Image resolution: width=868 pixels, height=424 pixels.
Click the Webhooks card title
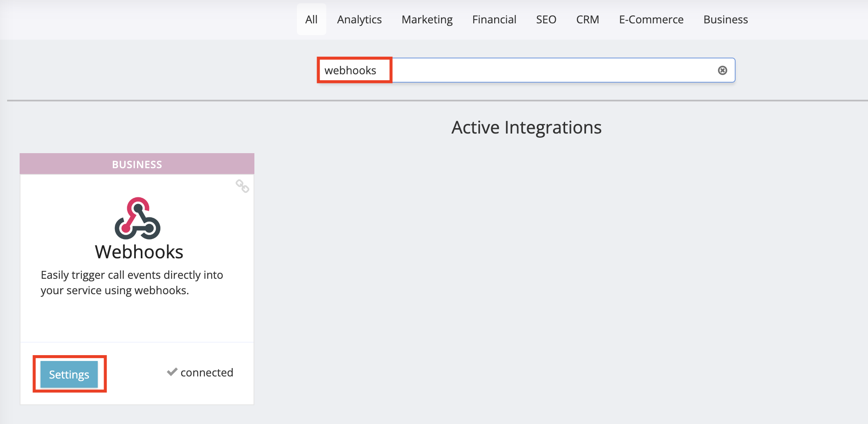[139, 252]
